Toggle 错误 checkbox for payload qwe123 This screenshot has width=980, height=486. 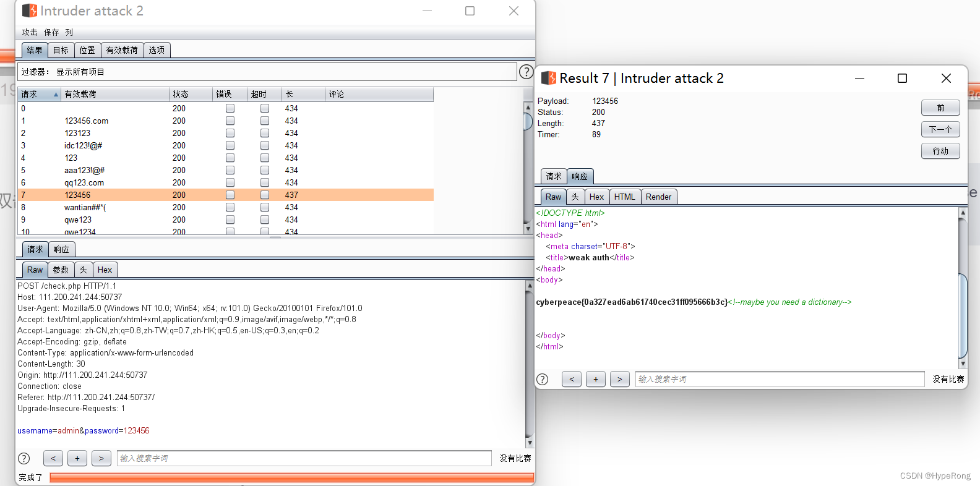pyautogui.click(x=230, y=220)
